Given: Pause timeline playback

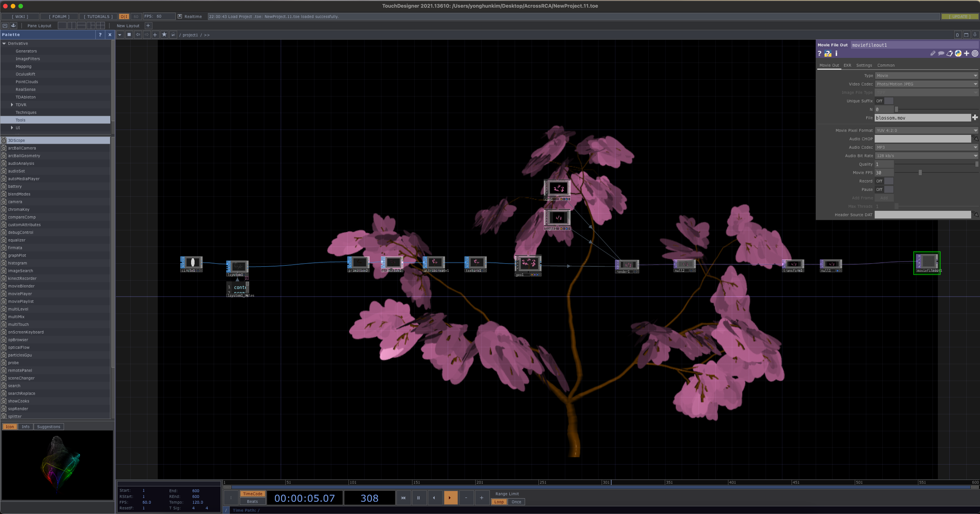Looking at the screenshot, I should click(418, 498).
